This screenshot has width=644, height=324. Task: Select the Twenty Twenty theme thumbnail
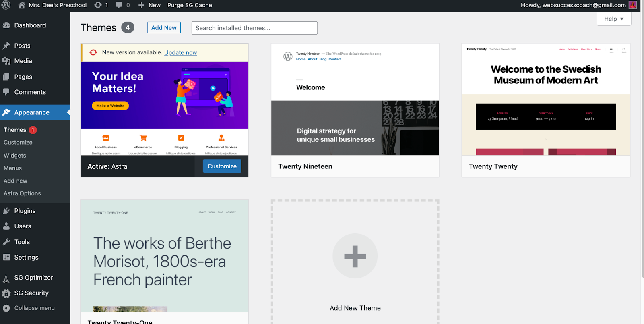546,99
